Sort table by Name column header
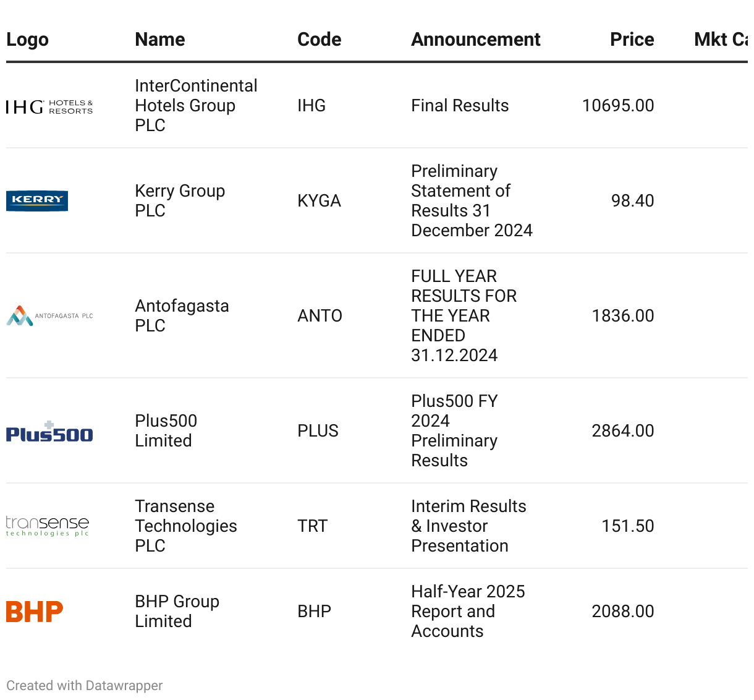This screenshot has height=700, width=754. point(160,40)
